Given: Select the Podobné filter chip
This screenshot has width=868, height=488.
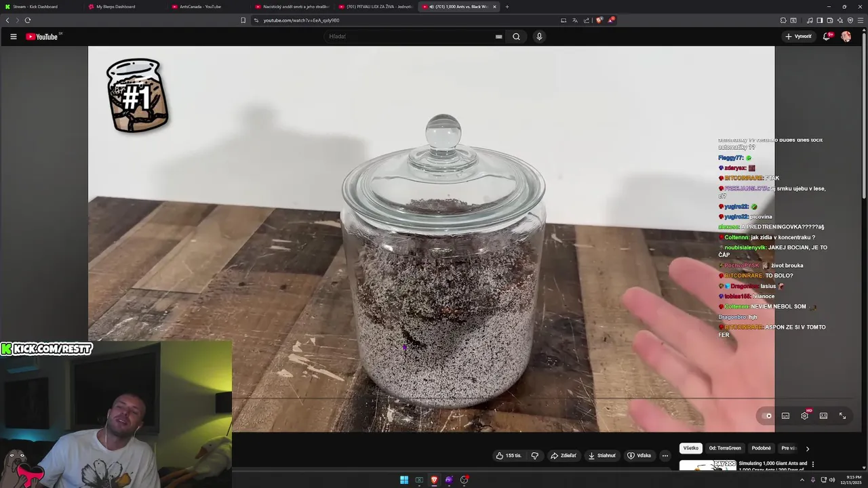Looking at the screenshot, I should click(761, 448).
